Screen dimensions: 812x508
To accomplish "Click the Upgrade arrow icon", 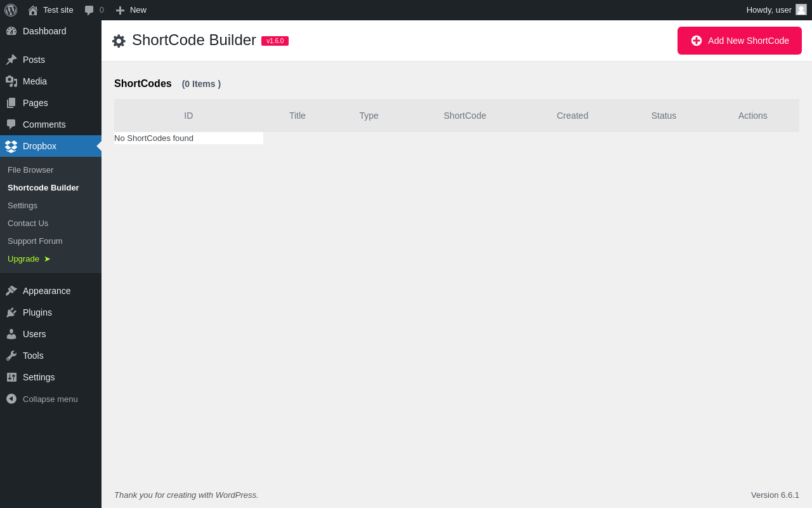I will click(47, 259).
